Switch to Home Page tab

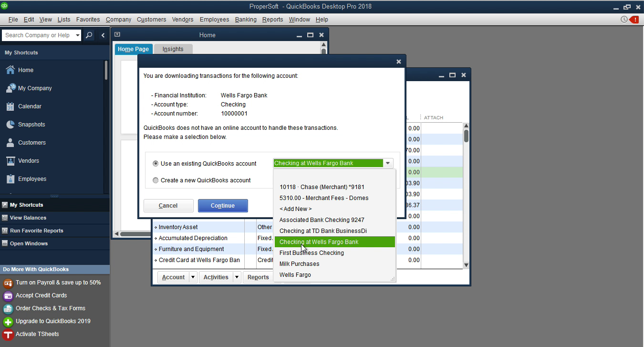[133, 49]
